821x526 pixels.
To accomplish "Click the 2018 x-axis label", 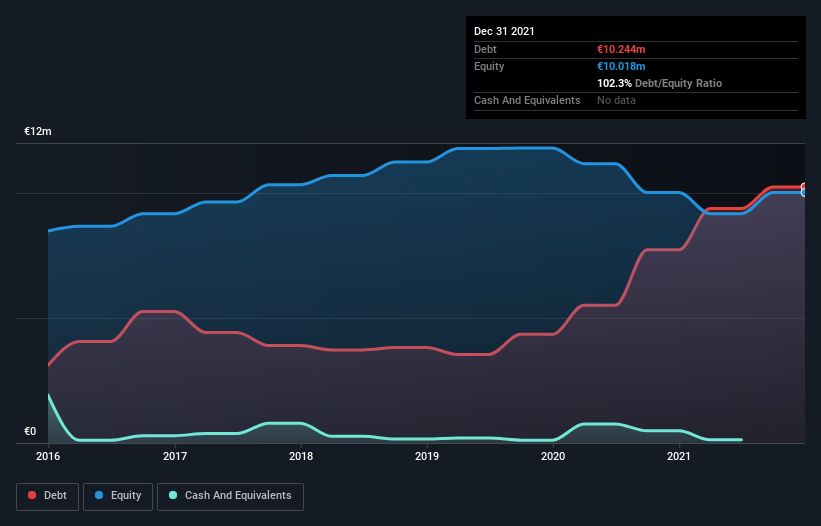I will point(301,456).
